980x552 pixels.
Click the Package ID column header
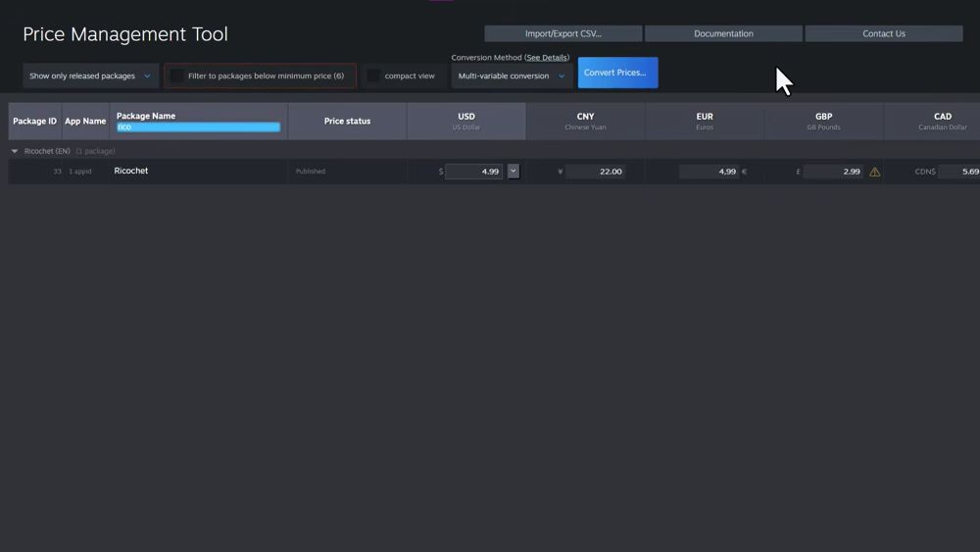point(35,122)
